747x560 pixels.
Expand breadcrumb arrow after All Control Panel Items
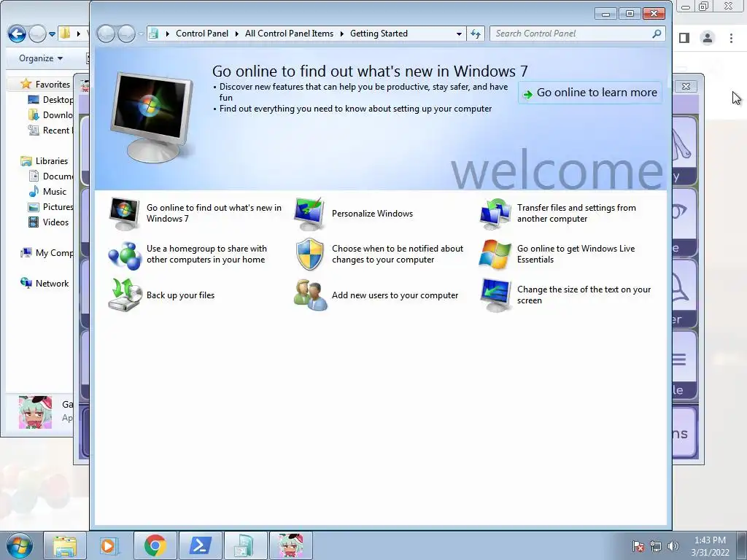(x=342, y=34)
